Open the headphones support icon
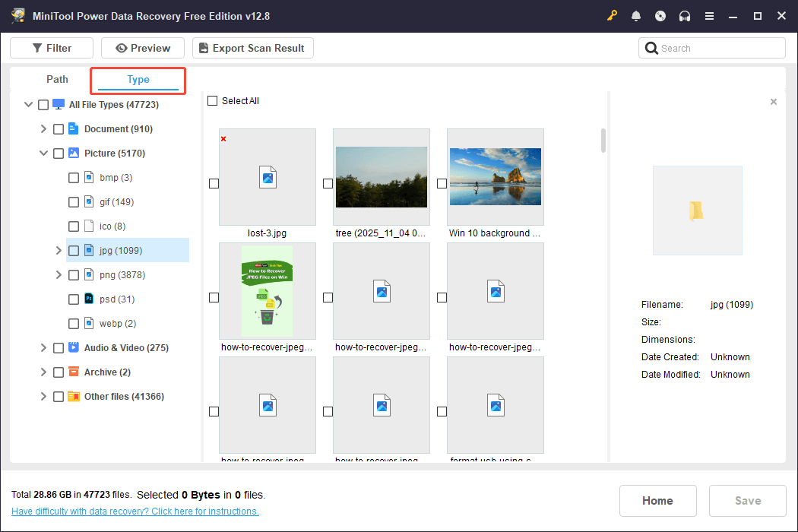798x532 pixels. pyautogui.click(x=685, y=16)
